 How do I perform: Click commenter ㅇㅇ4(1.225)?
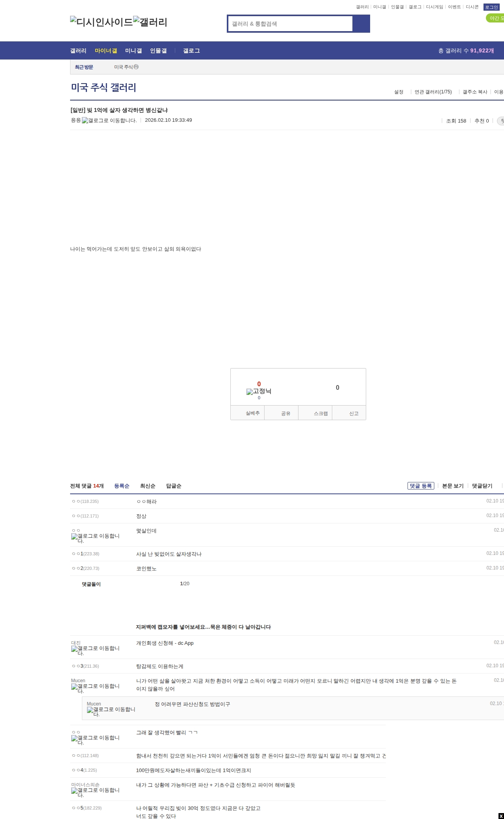click(x=84, y=770)
